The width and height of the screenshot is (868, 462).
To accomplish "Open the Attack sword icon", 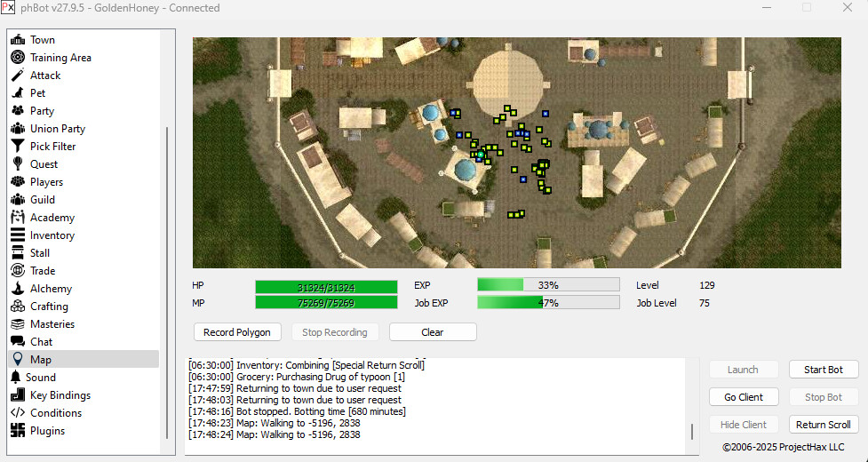I will 17,76.
